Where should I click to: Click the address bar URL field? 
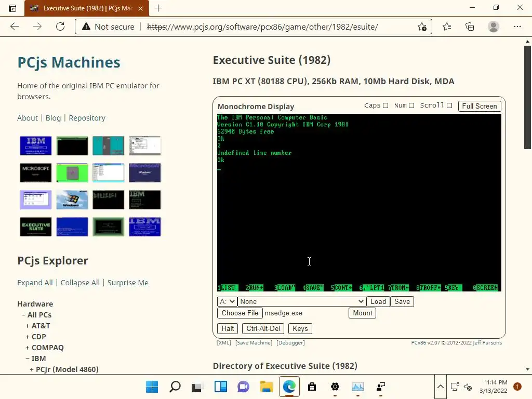coord(262,26)
